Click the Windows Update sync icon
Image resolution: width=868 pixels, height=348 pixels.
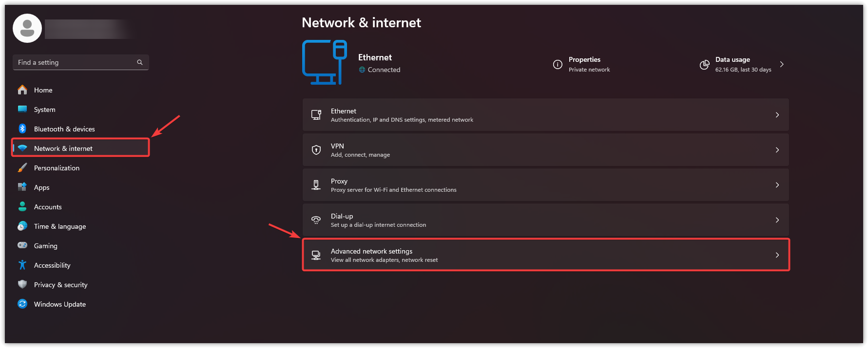click(x=22, y=304)
